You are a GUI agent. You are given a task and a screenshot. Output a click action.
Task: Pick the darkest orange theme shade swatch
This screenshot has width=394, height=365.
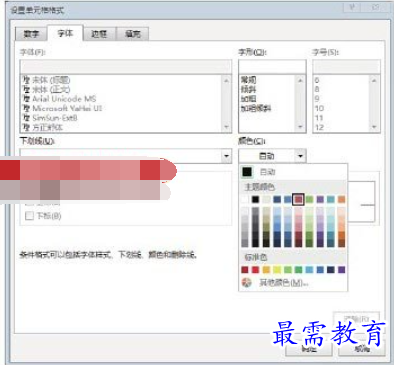click(x=342, y=243)
